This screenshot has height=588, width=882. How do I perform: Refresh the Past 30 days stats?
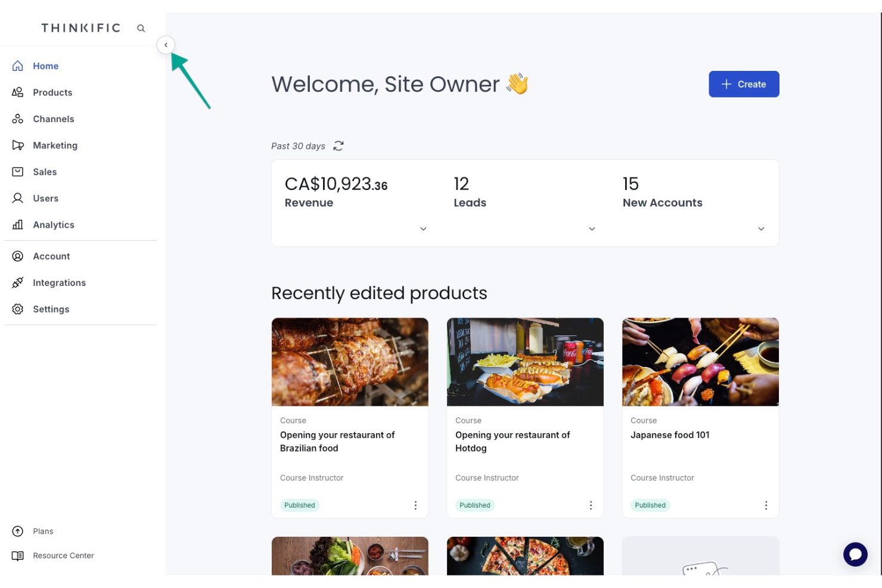(338, 146)
